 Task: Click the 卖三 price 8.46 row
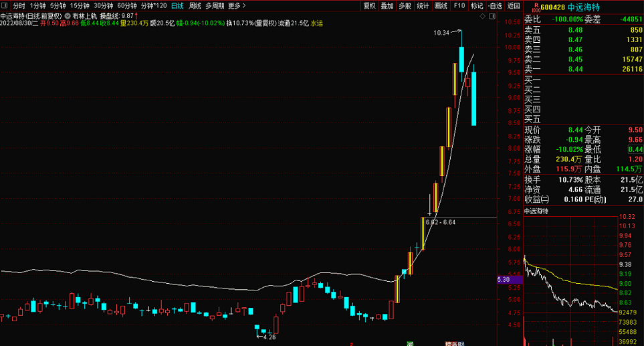(583, 50)
